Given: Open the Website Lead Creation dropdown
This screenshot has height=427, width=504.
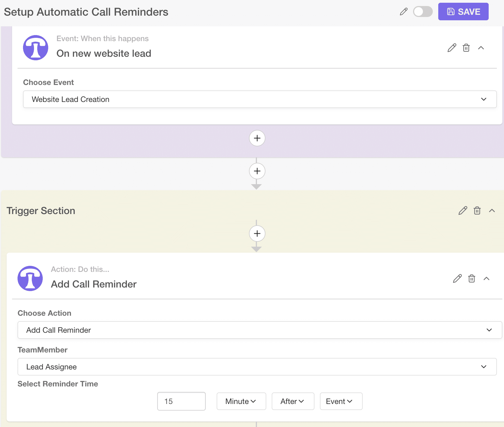Looking at the screenshot, I should click(x=260, y=99).
